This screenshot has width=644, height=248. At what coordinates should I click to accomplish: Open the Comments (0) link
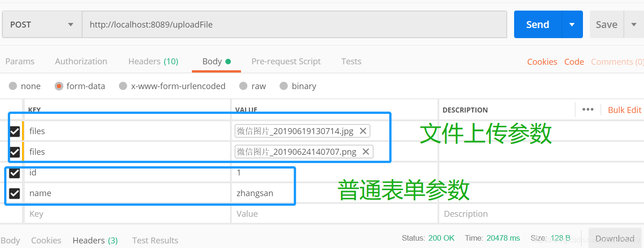pyautogui.click(x=617, y=62)
